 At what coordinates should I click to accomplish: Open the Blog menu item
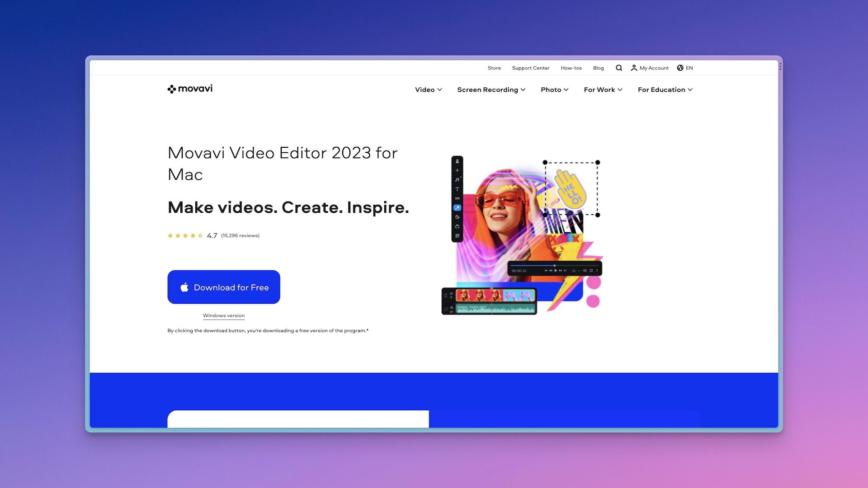[598, 68]
